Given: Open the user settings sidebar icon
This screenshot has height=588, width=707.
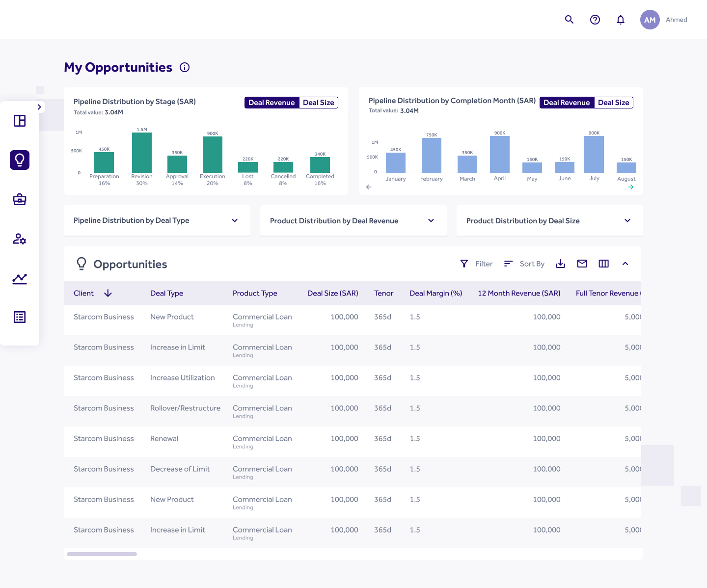Looking at the screenshot, I should coord(20,239).
